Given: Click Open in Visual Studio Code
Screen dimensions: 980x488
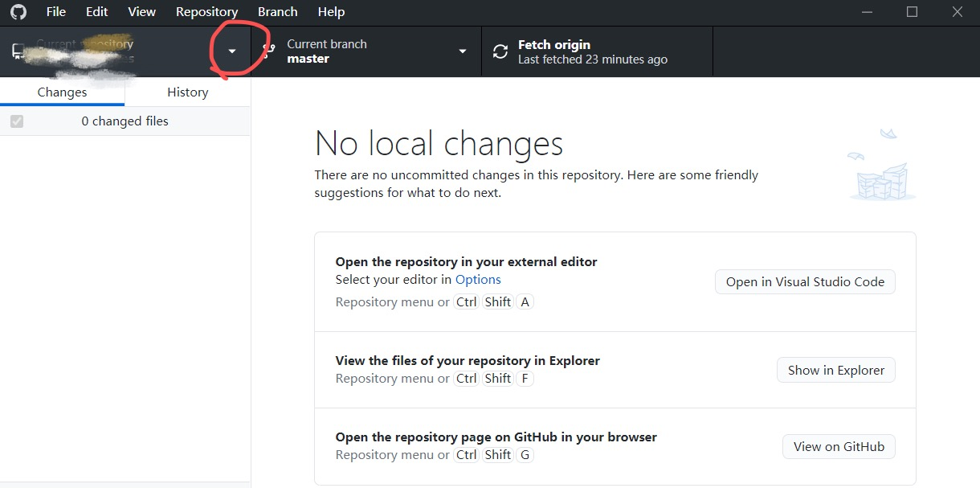Looking at the screenshot, I should pos(805,281).
